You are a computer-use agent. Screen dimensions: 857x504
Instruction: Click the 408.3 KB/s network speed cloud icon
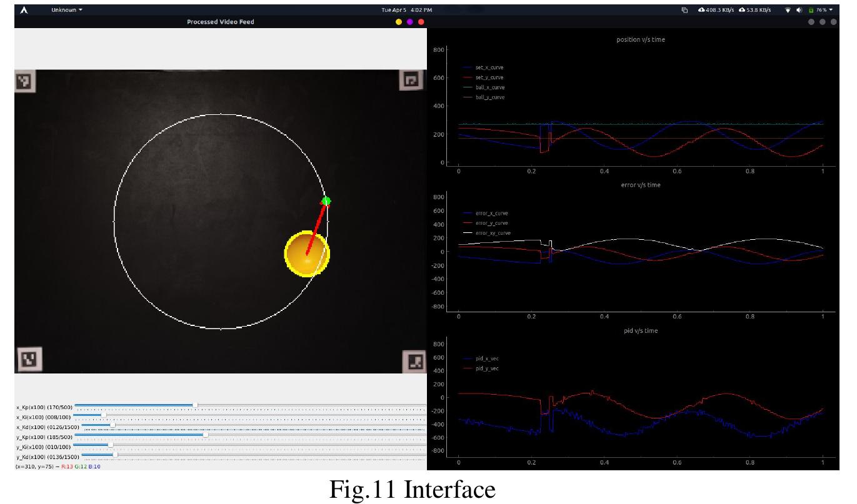(x=701, y=10)
